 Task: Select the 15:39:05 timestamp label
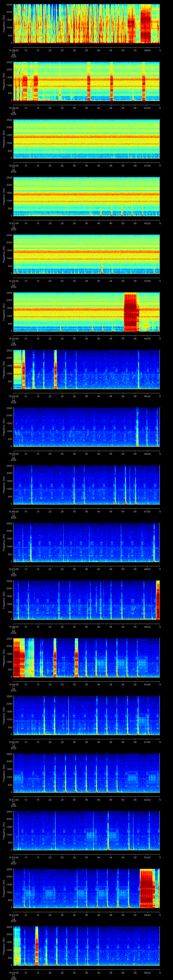(13, 108)
